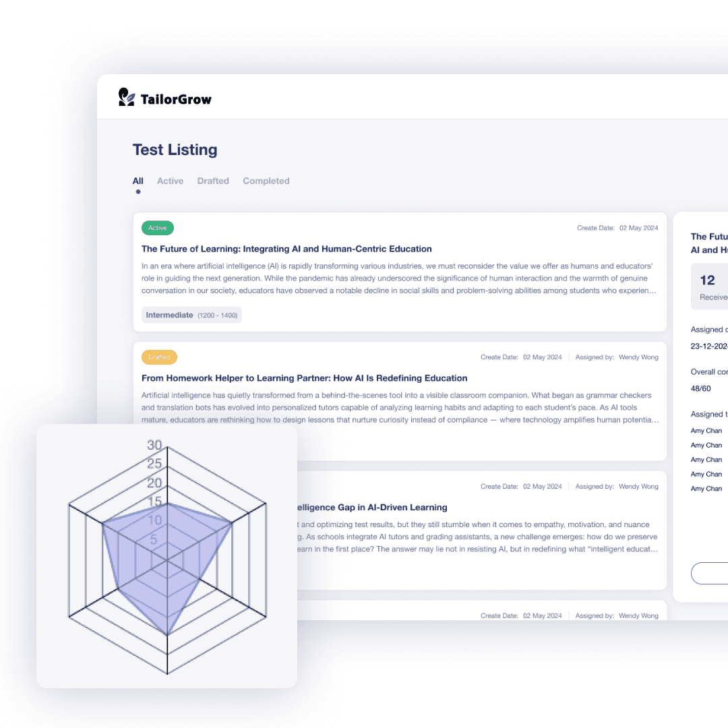Image resolution: width=728 pixels, height=728 pixels.
Task: Click the 30 axis label on radar chart
Action: pos(154,445)
